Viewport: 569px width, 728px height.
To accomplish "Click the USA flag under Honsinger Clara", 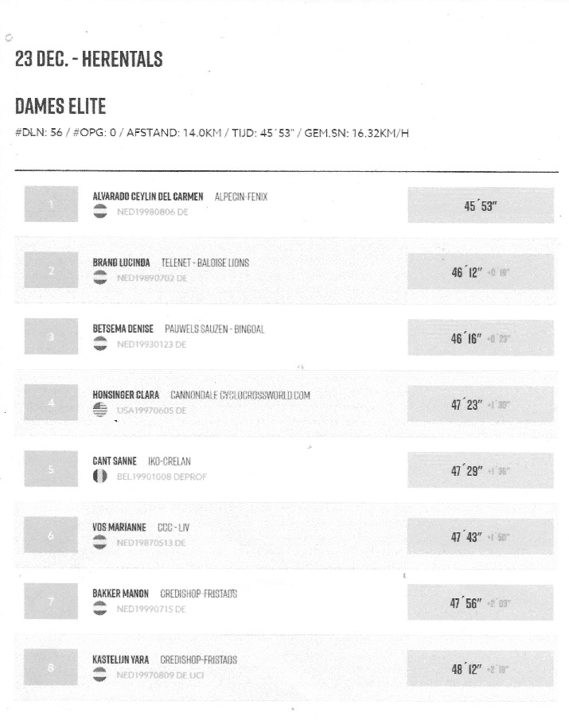I will [101, 410].
